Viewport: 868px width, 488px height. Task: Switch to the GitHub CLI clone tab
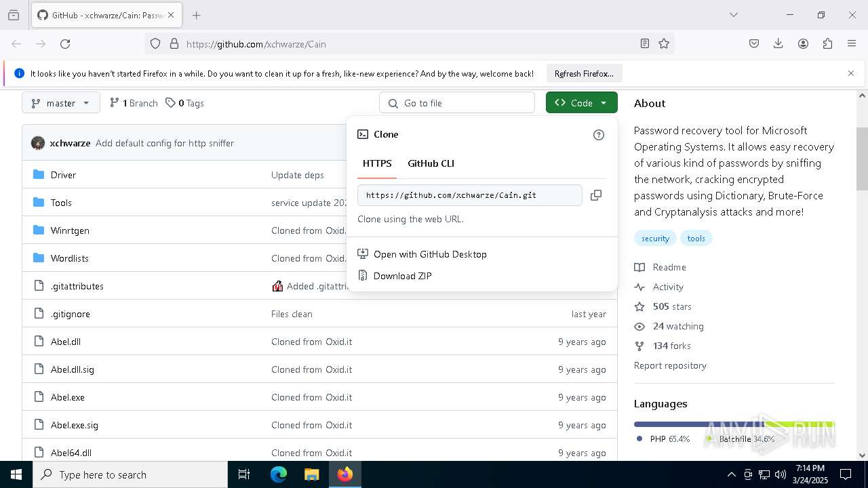[x=431, y=163]
